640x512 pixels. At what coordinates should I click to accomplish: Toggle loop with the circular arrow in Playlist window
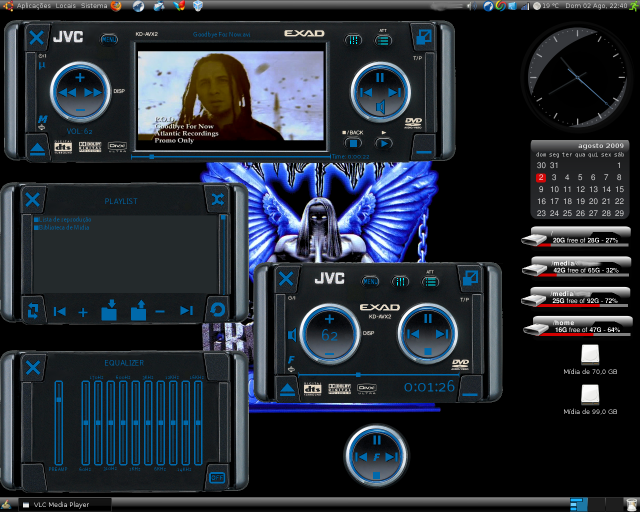click(217, 310)
